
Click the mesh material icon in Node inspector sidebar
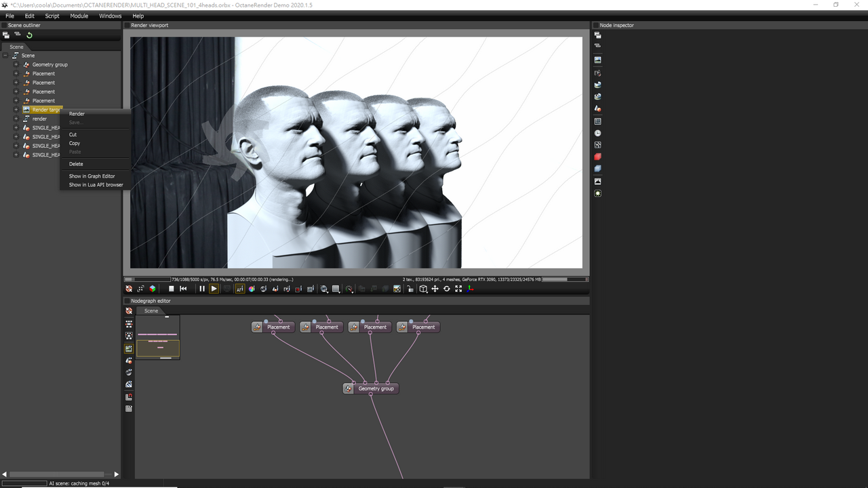pyautogui.click(x=597, y=108)
